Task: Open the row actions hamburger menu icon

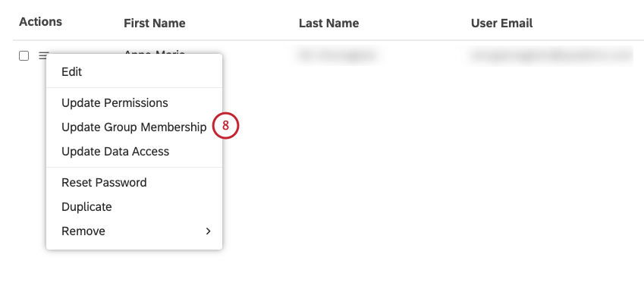Action: (44, 55)
